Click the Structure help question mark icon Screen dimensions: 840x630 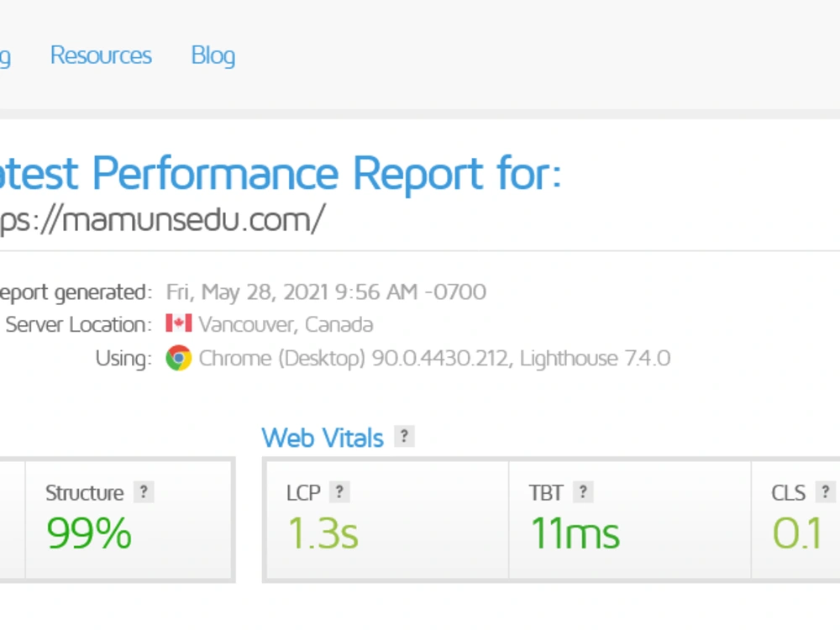144,491
